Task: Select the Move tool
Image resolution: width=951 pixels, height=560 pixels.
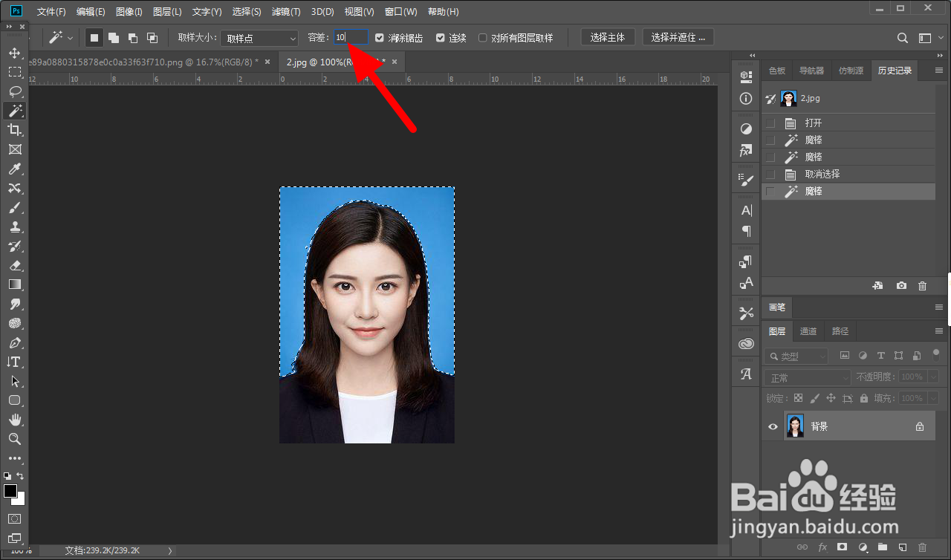Action: pos(14,53)
